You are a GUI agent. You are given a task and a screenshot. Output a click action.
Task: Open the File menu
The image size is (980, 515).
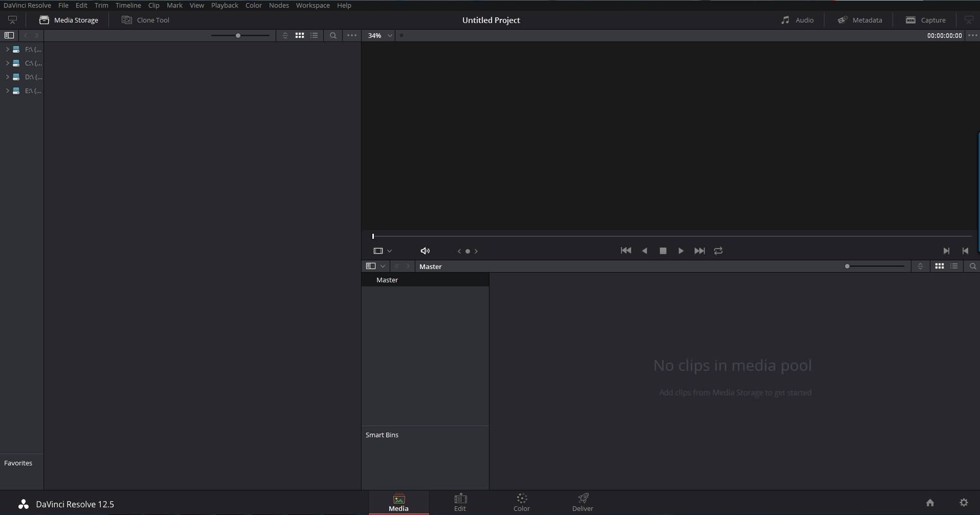(x=63, y=5)
